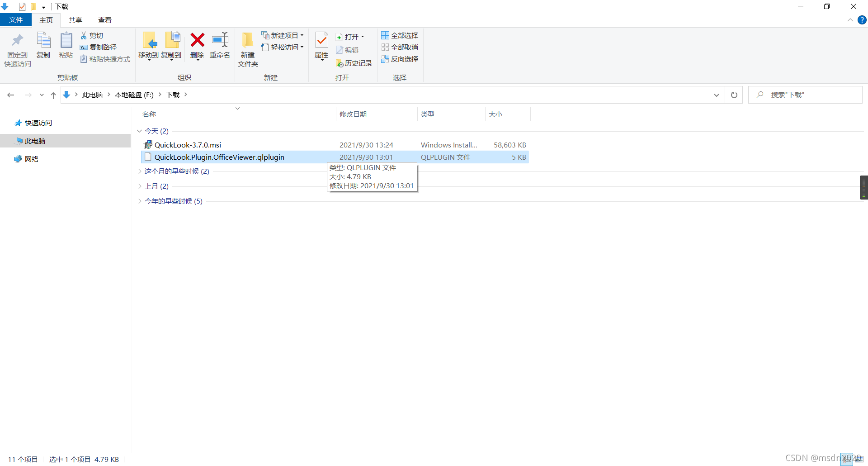Click the Help question mark icon
This screenshot has height=466, width=868.
click(862, 20)
